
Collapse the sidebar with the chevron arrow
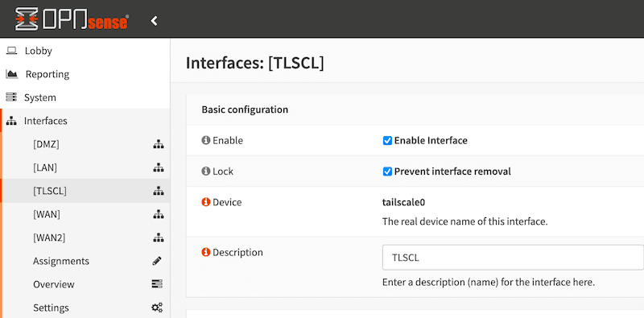pyautogui.click(x=154, y=21)
